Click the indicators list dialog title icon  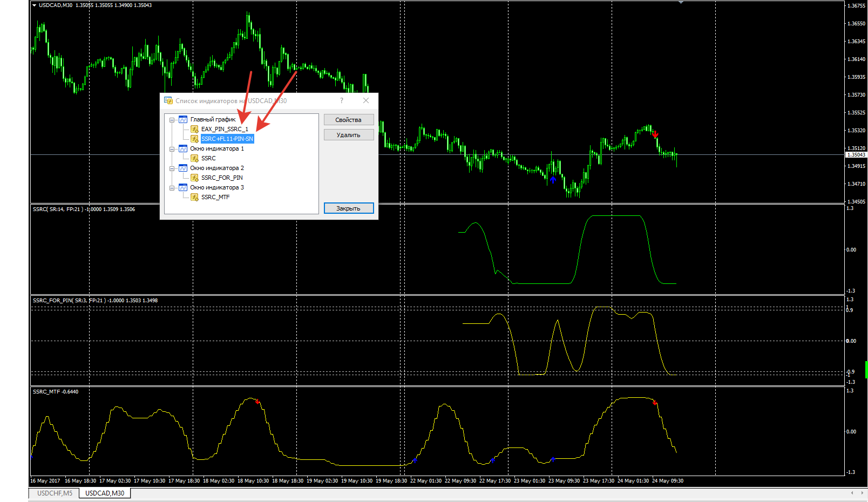(x=168, y=100)
